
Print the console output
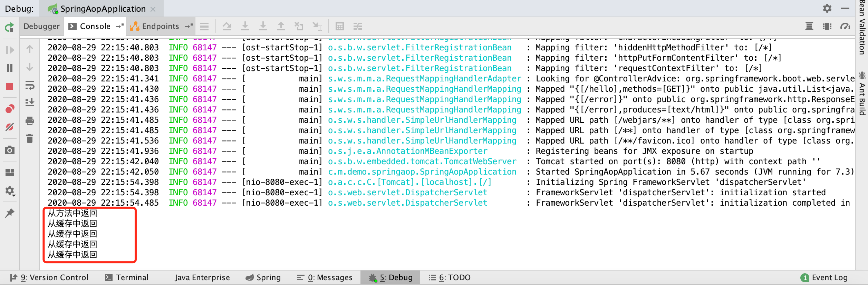click(x=30, y=121)
